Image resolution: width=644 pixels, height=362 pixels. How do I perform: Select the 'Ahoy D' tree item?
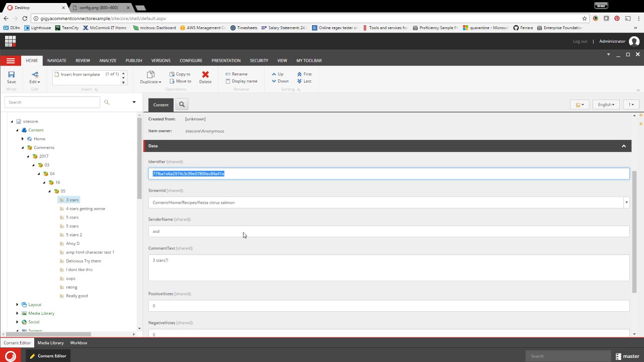(x=72, y=243)
